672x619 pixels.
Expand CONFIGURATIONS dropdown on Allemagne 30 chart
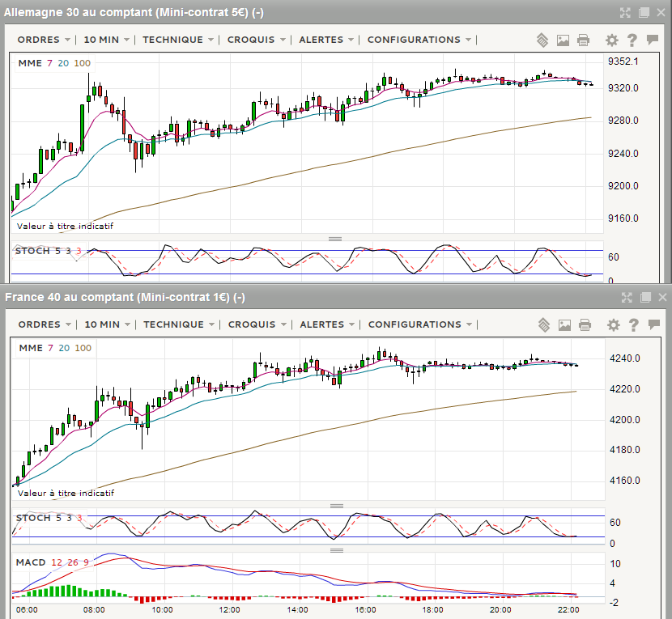tap(419, 40)
